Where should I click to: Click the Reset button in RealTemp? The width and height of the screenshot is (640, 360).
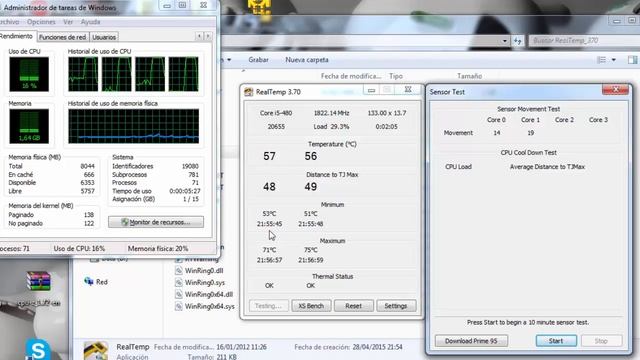pos(353,306)
